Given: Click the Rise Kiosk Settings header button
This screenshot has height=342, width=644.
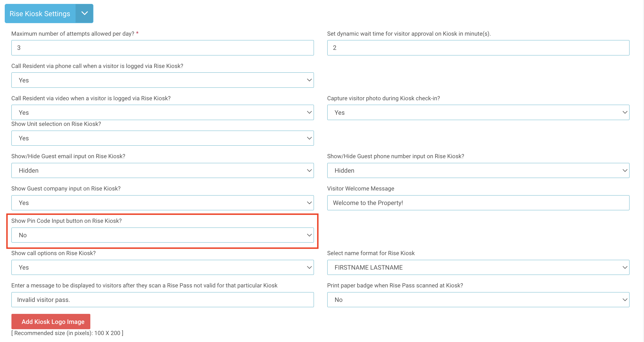Looking at the screenshot, I should [x=40, y=14].
